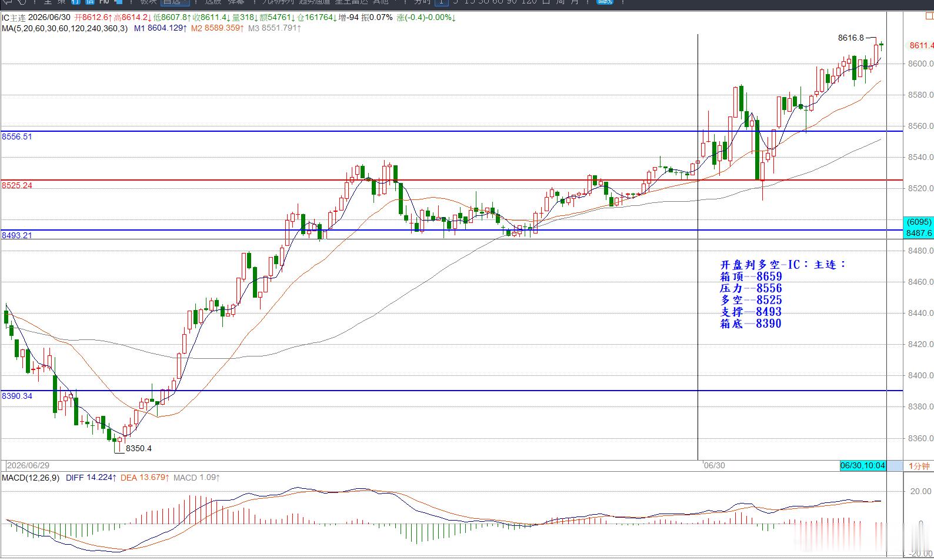Click the 06/30,10:04 time cursor box
The width and height of the screenshot is (934, 560).
point(863,465)
